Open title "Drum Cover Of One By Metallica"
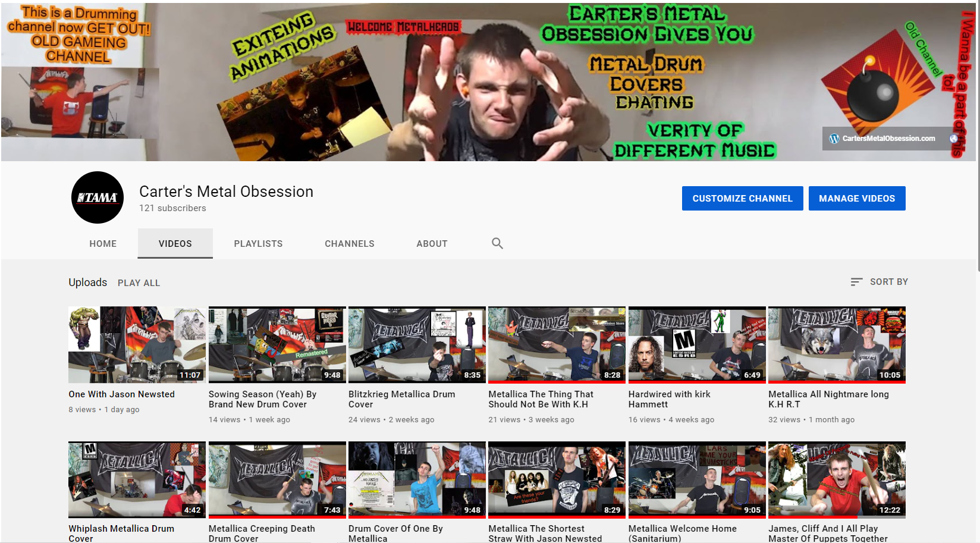 tap(395, 533)
